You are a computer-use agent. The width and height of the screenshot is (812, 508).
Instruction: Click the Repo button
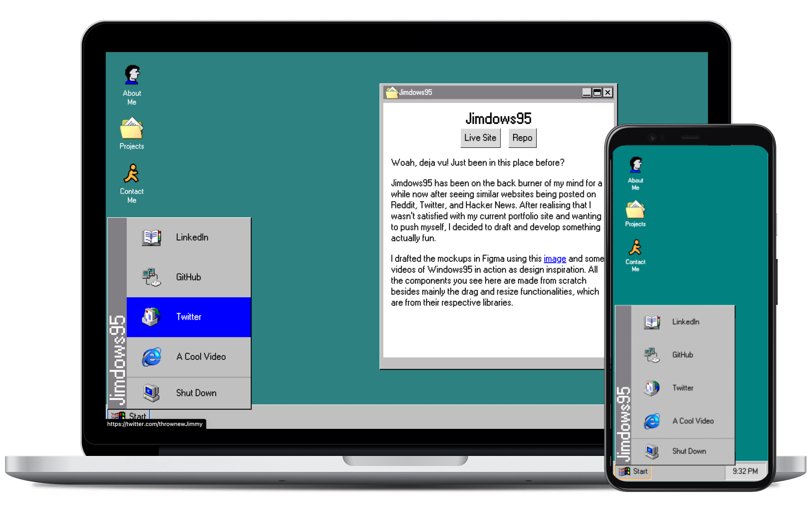pos(522,138)
